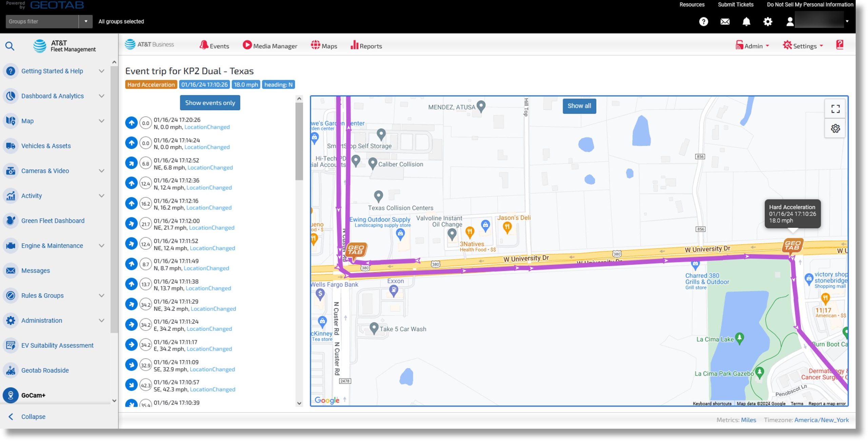Screen dimensions: 868x441
Task: Open the user account dropdown arrow
Action: 847,21
